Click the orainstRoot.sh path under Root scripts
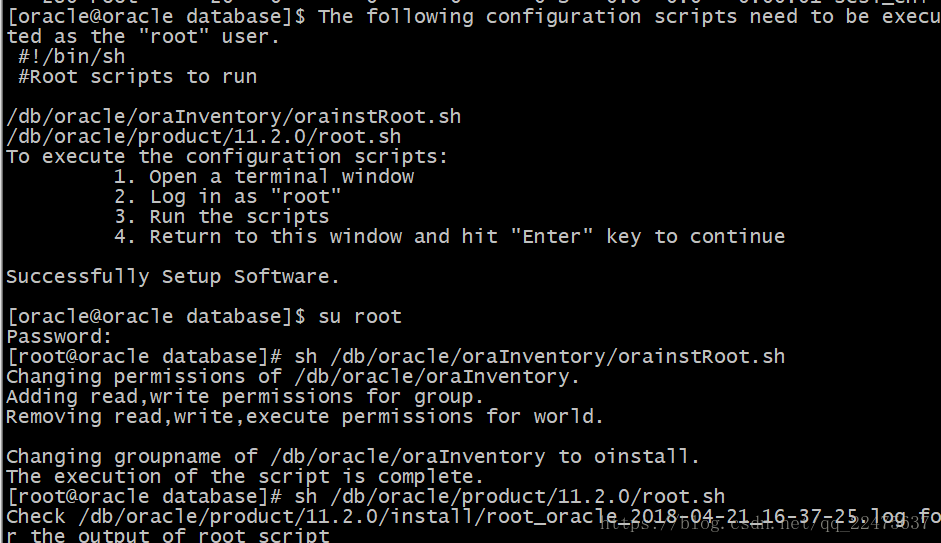 click(x=233, y=116)
